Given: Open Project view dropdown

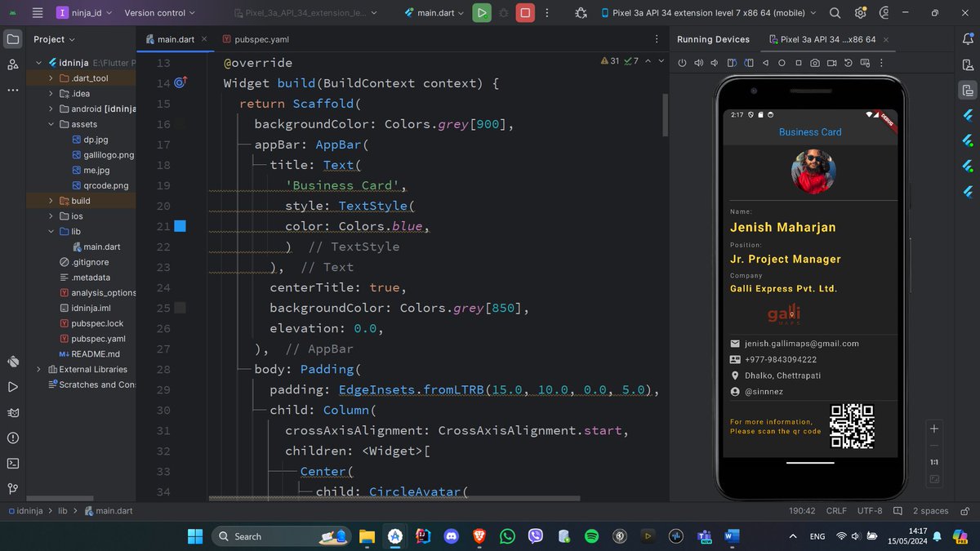Looking at the screenshot, I should pyautogui.click(x=54, y=39).
